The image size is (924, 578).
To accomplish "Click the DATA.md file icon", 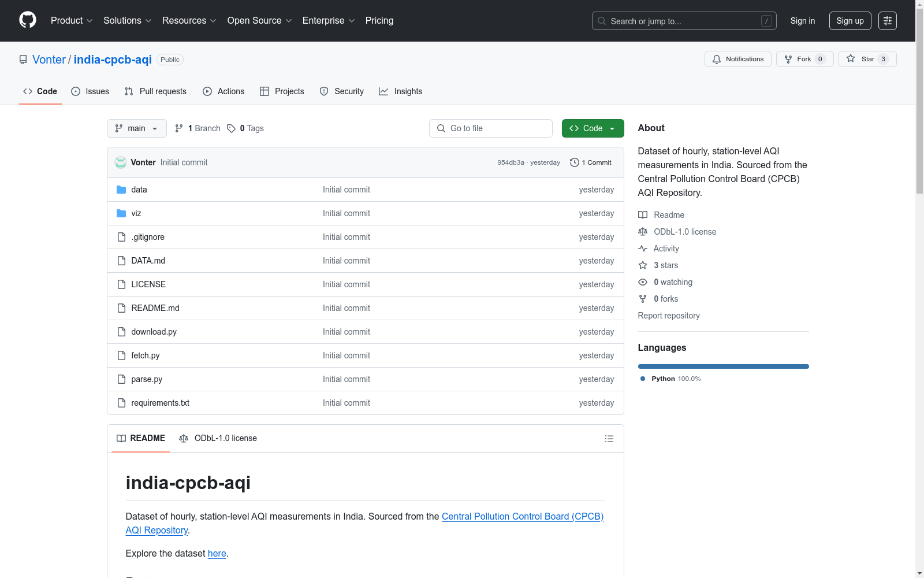I will point(121,261).
